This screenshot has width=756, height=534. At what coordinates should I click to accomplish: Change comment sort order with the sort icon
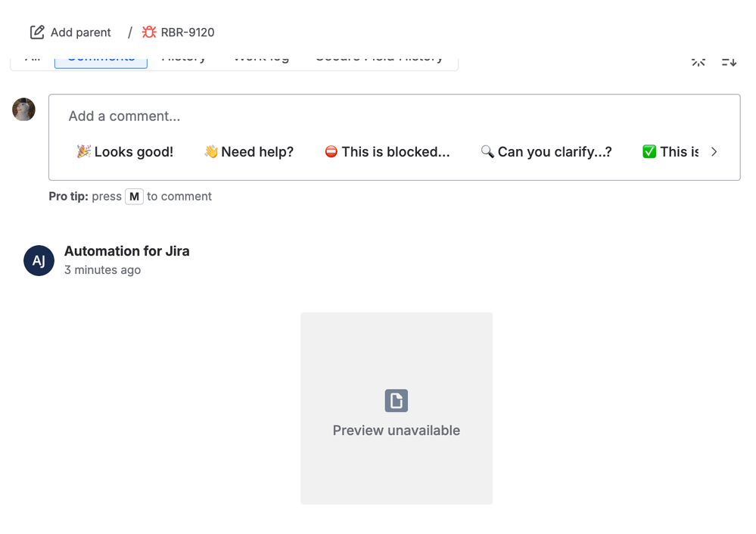coord(727,62)
